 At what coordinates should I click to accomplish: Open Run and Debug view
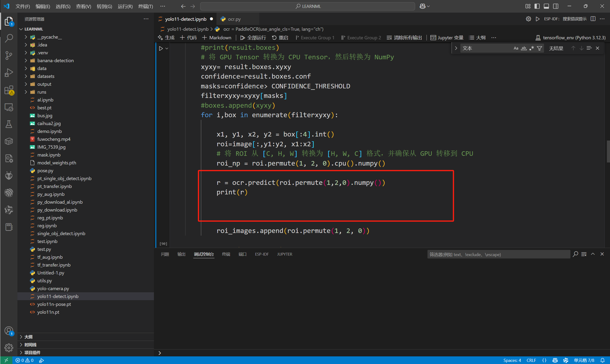(x=9, y=73)
